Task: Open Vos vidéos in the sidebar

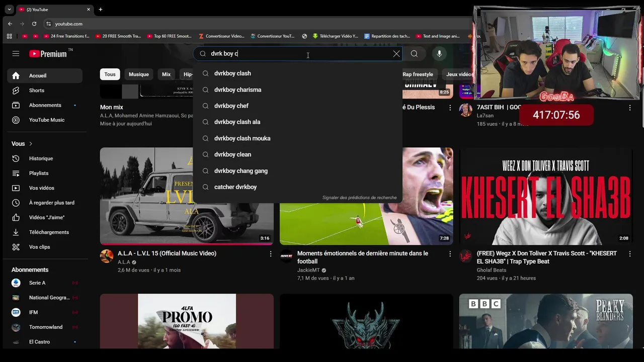Action: (x=45, y=188)
